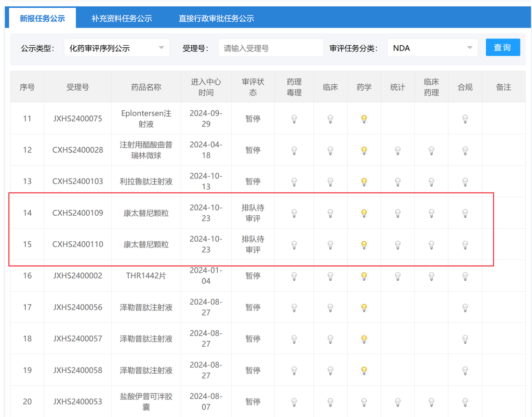This screenshot has width=532, height=417.
Task: Click 临床 bulb in row 11
Action: (x=330, y=119)
